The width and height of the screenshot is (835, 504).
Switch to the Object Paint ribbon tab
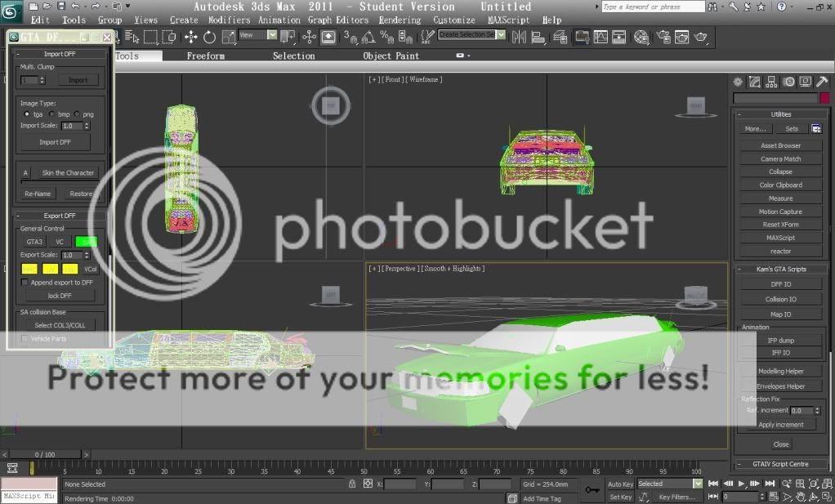coord(391,56)
